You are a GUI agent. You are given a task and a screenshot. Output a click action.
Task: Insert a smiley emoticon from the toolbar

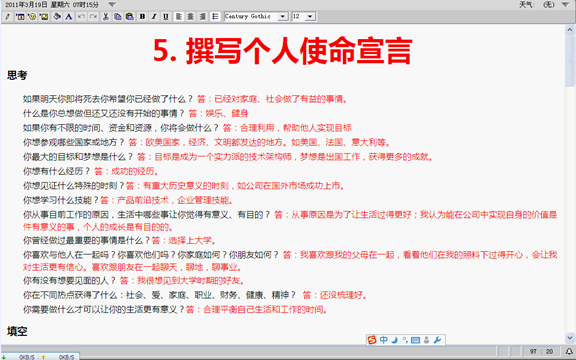point(32,17)
